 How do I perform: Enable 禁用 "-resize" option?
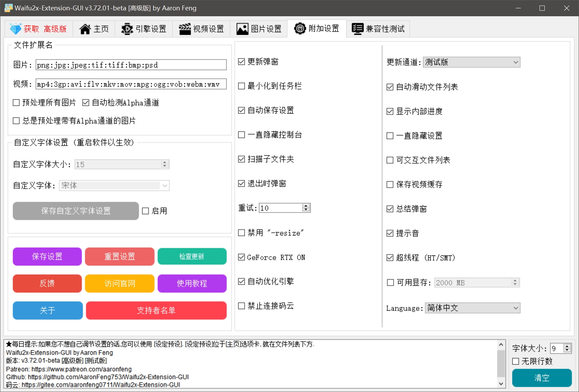(271, 233)
